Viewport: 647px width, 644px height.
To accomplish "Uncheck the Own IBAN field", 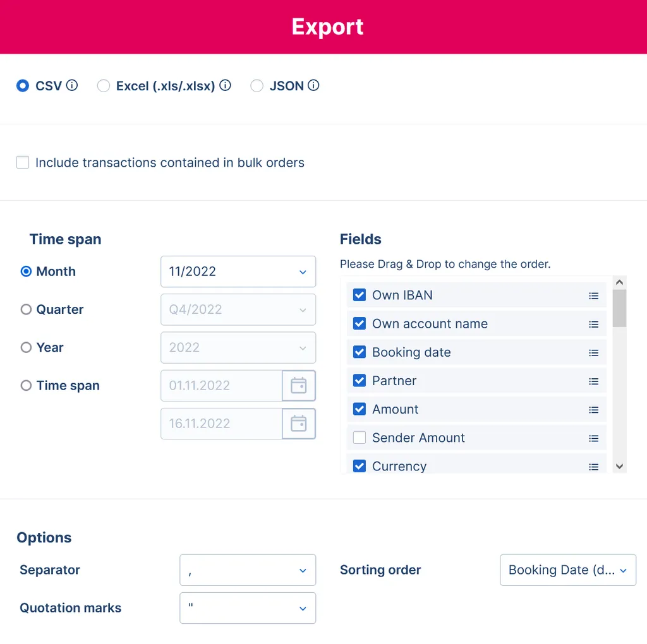I will pyautogui.click(x=360, y=295).
